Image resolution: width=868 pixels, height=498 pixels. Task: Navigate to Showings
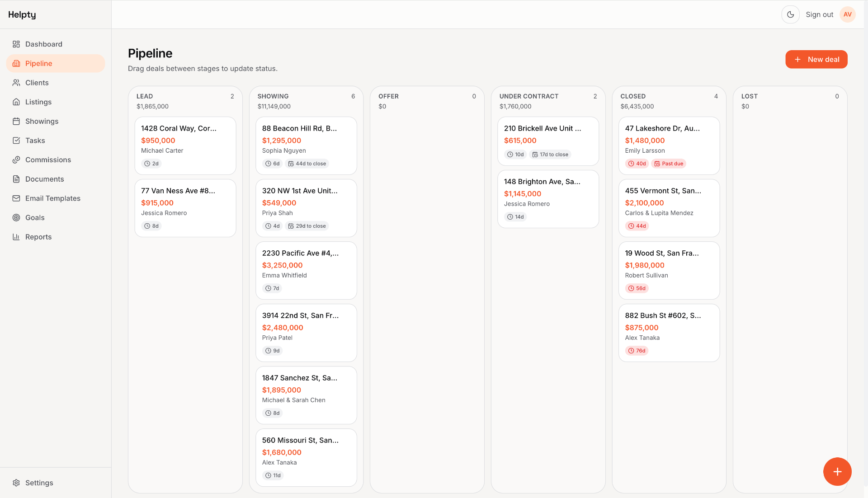56,121
